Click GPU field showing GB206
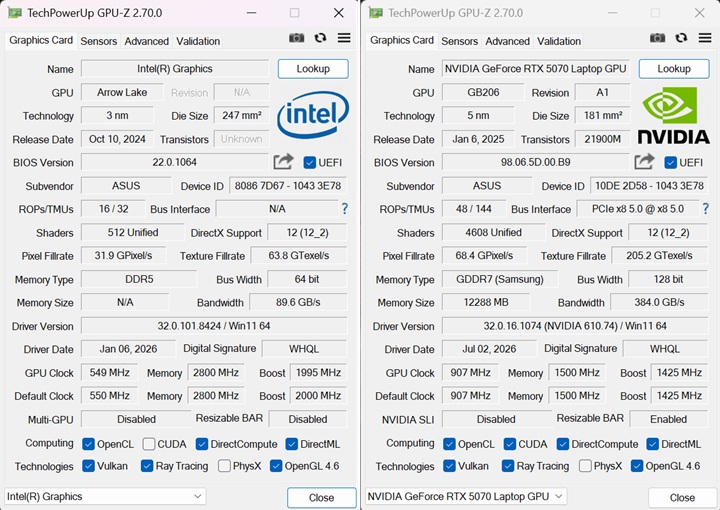Screen dimensions: 720x510 click(483, 92)
